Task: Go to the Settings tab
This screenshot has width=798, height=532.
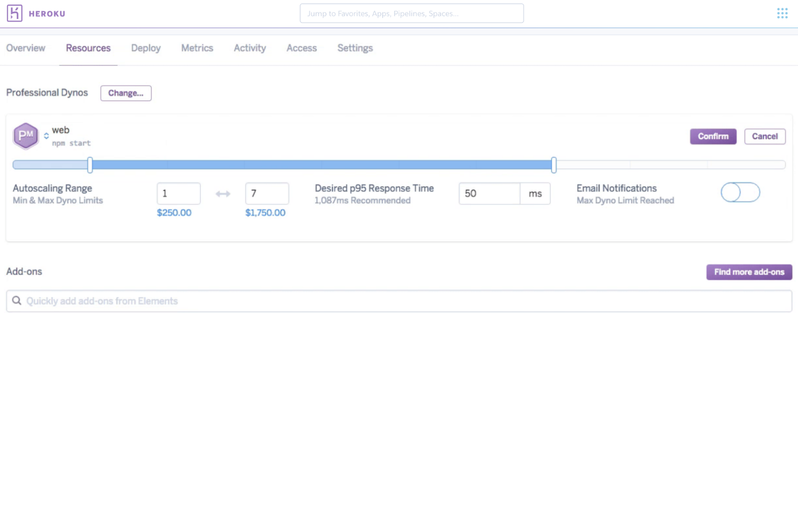Action: coord(355,48)
